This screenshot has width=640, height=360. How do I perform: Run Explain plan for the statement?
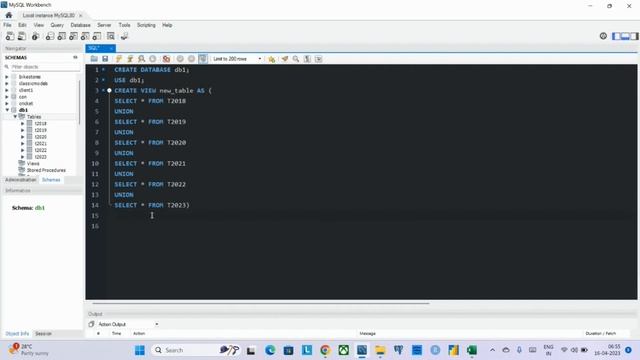click(x=141, y=59)
